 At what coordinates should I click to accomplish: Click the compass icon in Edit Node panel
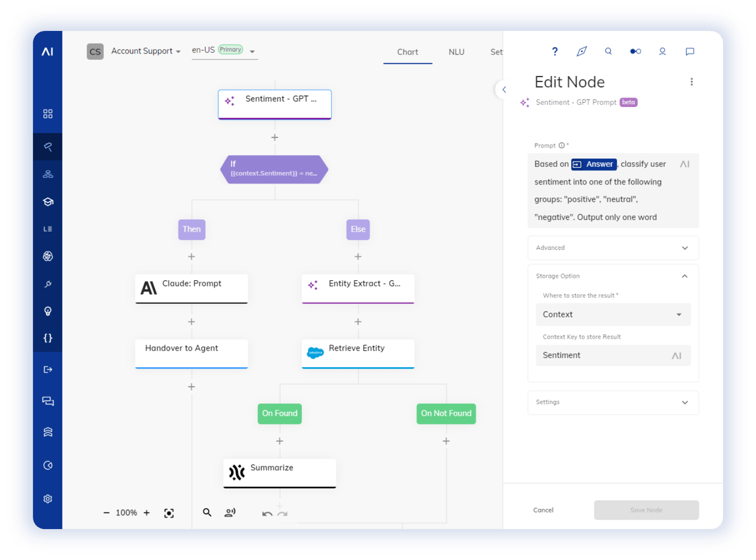point(581,51)
